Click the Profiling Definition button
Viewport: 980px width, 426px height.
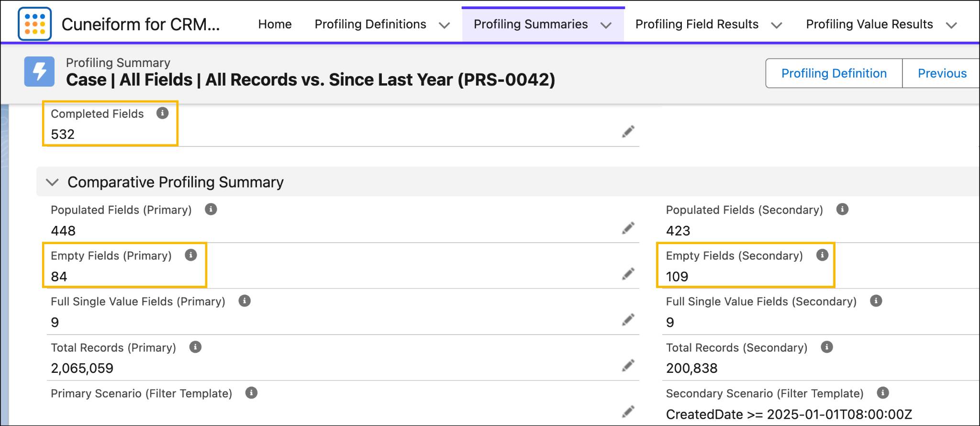pyautogui.click(x=834, y=73)
